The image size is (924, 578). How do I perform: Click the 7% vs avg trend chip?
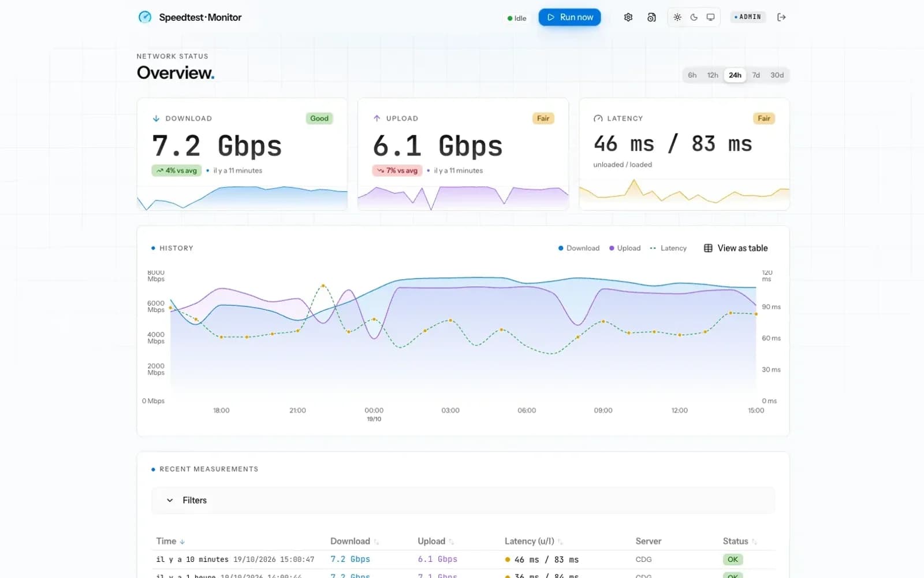[397, 171]
